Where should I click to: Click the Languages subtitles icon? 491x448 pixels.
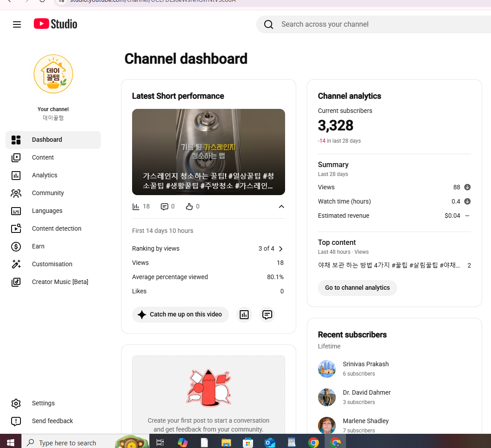(x=16, y=211)
